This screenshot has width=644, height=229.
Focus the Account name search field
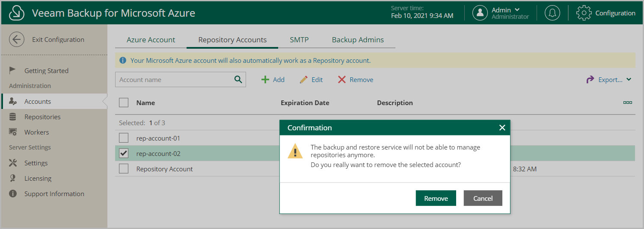click(180, 79)
